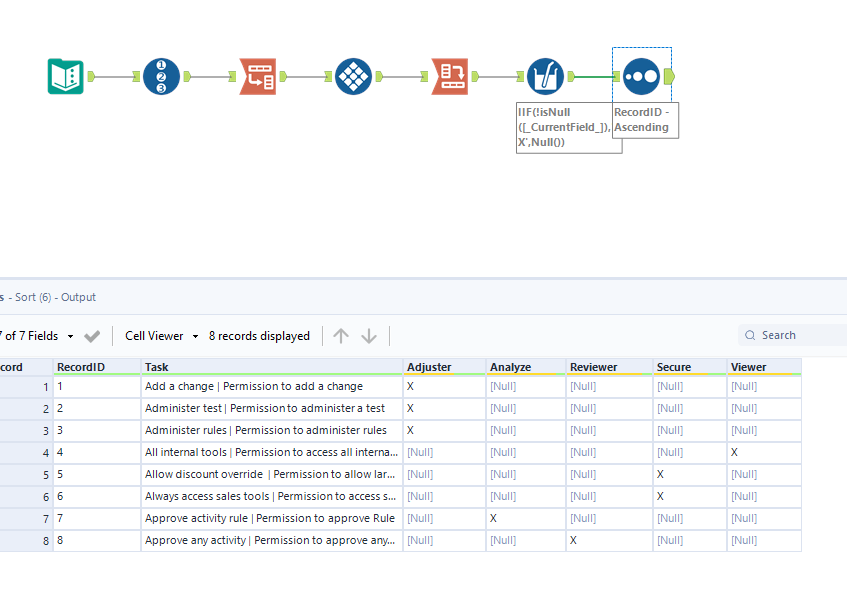Click the down arrow record navigation button

[x=367, y=336]
